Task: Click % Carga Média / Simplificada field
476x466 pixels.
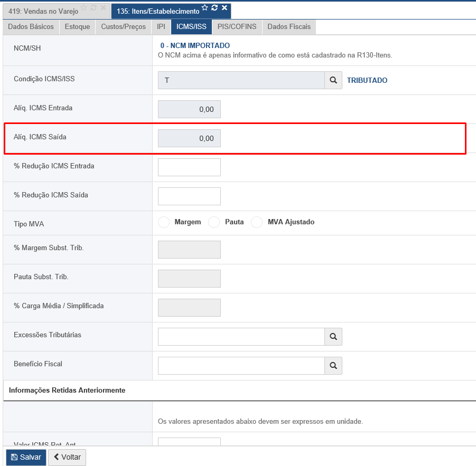Action: [190, 308]
